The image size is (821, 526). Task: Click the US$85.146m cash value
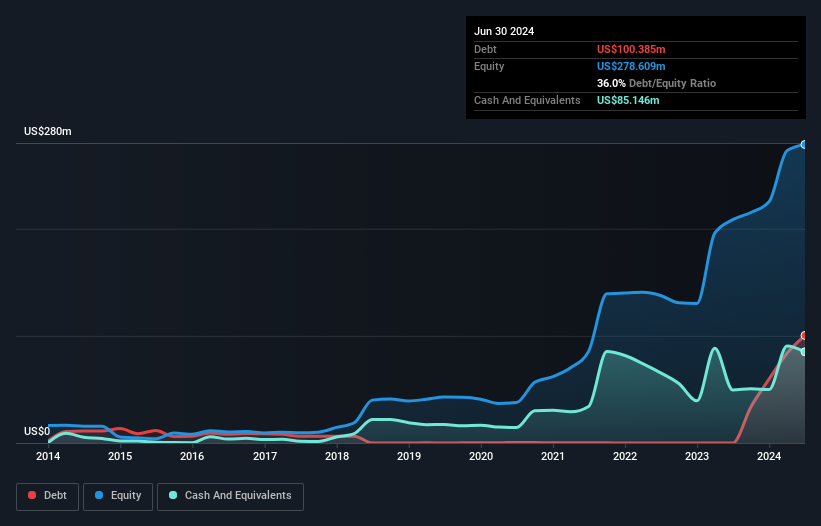click(x=628, y=100)
